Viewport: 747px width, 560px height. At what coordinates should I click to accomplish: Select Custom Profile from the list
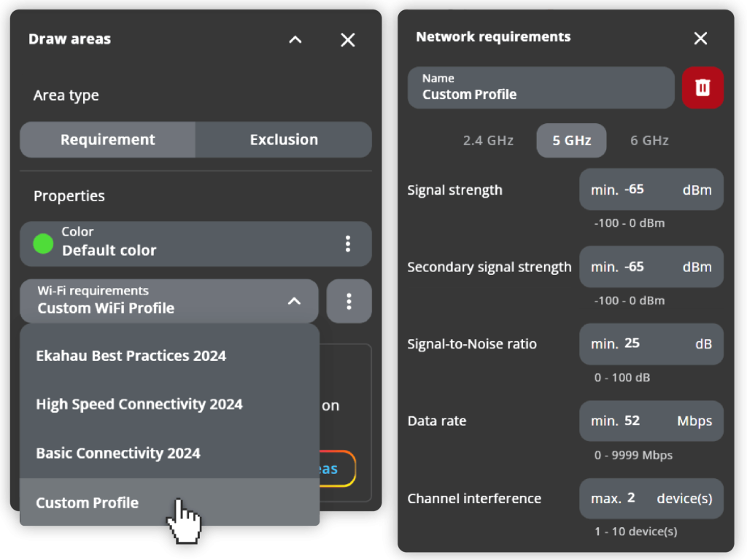pyautogui.click(x=88, y=502)
